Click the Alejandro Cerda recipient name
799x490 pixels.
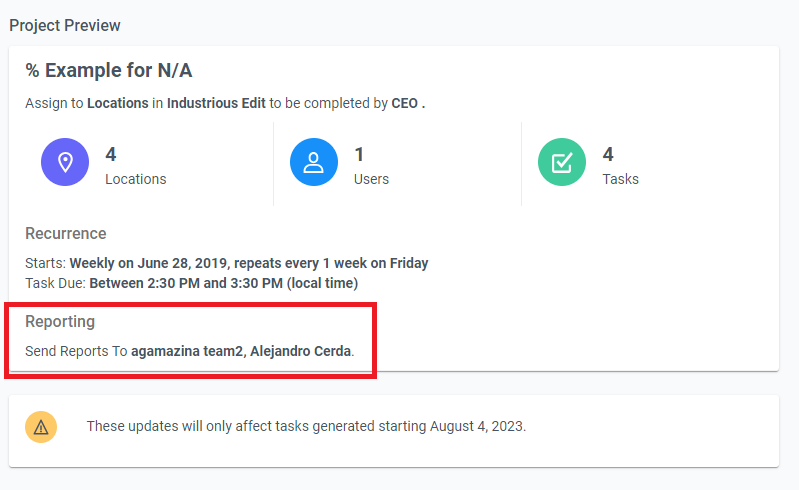coord(301,351)
